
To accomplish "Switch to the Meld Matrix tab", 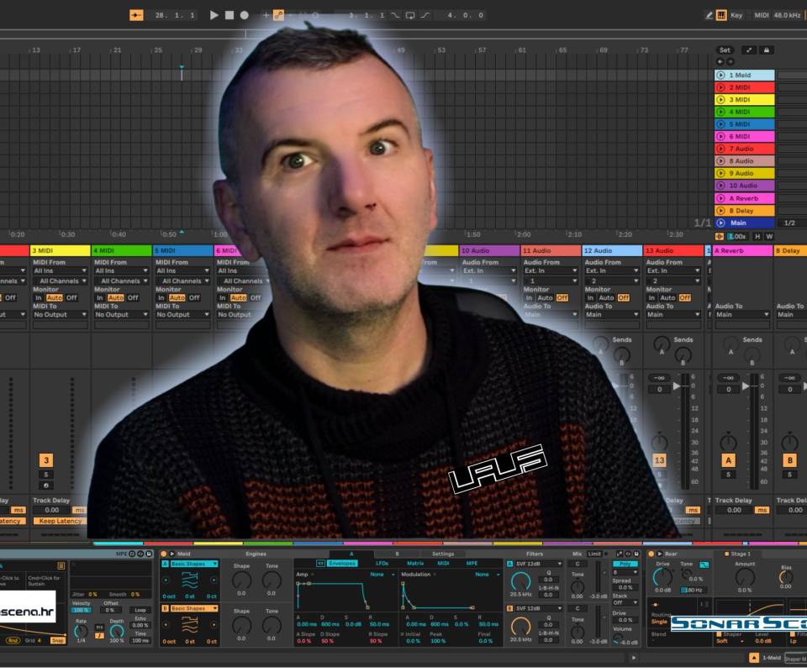I will (415, 564).
